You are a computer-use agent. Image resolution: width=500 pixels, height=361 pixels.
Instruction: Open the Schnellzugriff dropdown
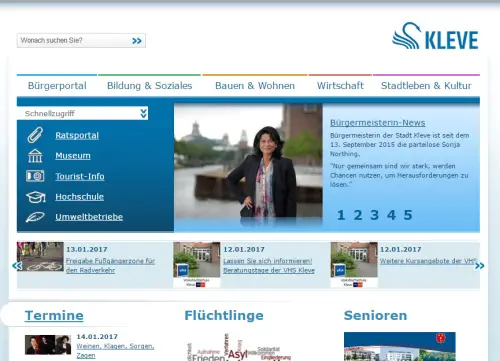(x=82, y=113)
